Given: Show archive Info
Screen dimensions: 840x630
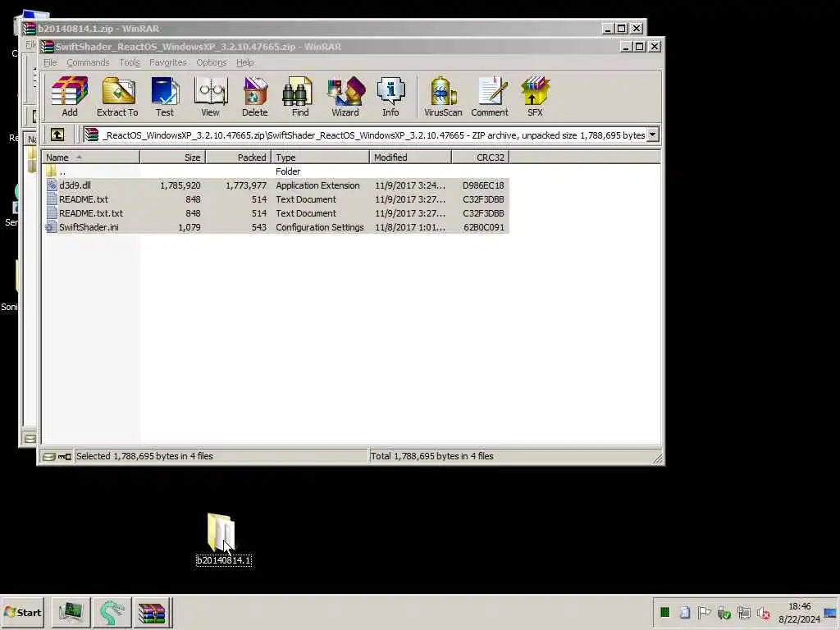Looking at the screenshot, I should 390,97.
